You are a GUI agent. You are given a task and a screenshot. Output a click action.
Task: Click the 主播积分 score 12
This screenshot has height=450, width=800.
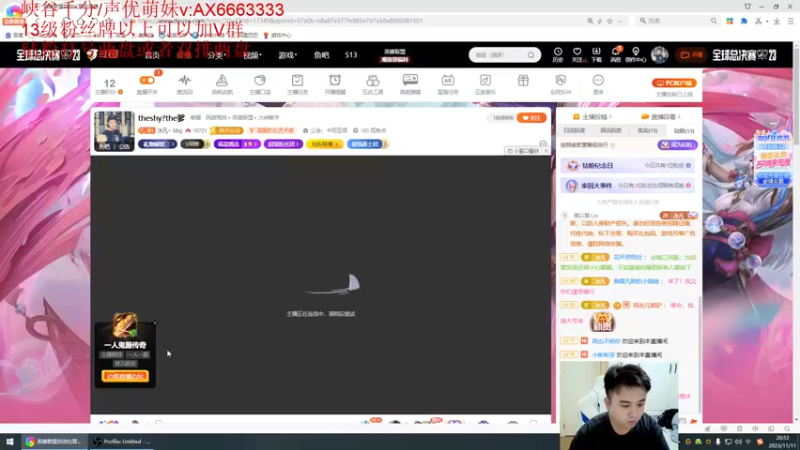point(109,83)
